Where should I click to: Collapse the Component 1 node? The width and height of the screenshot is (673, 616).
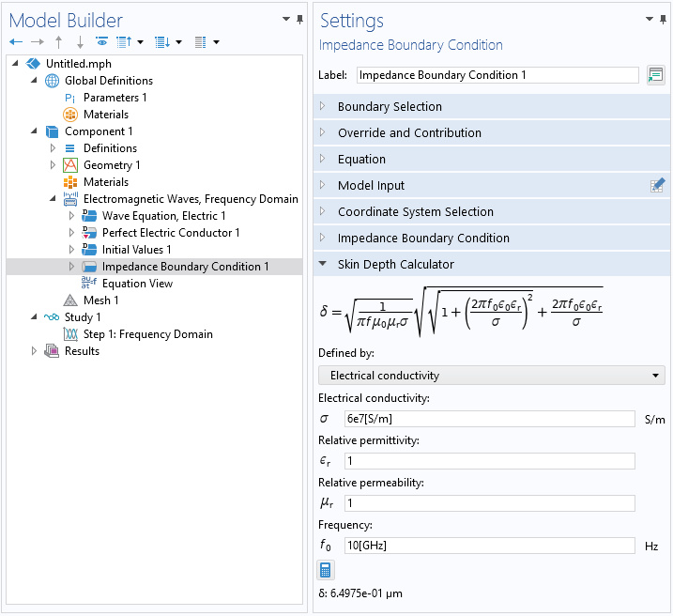point(34,131)
